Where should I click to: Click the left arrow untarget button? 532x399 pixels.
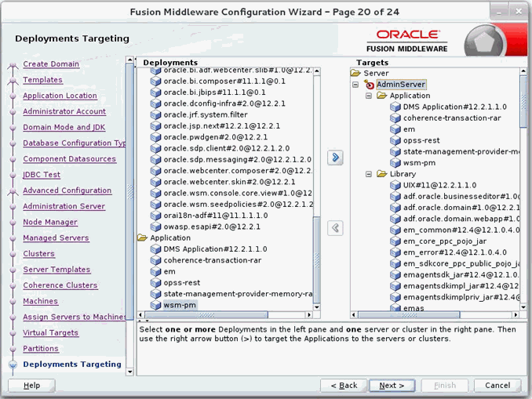point(335,228)
